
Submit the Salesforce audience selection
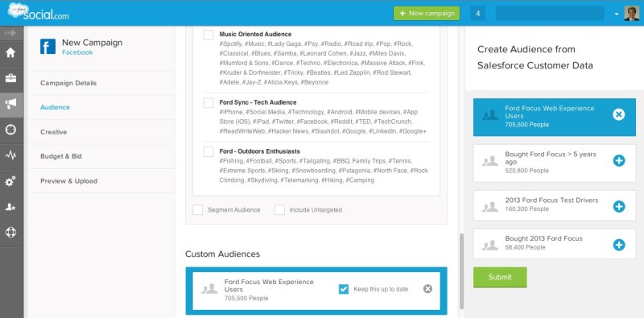click(500, 277)
